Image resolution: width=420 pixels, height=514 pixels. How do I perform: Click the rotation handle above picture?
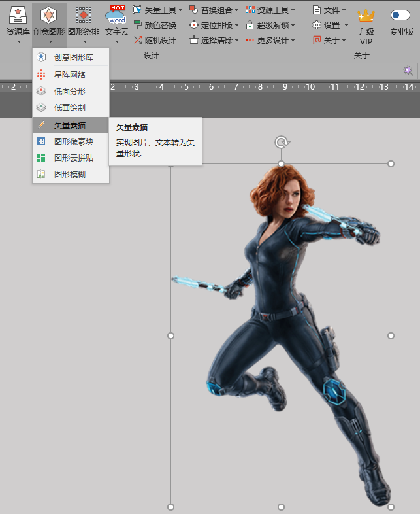click(282, 143)
